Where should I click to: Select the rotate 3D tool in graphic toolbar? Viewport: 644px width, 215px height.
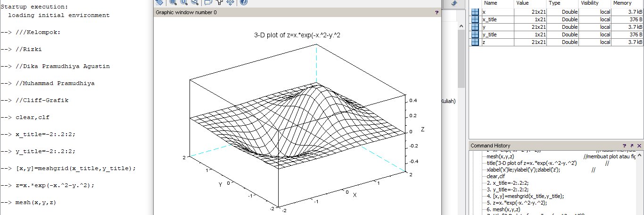[x=159, y=2]
